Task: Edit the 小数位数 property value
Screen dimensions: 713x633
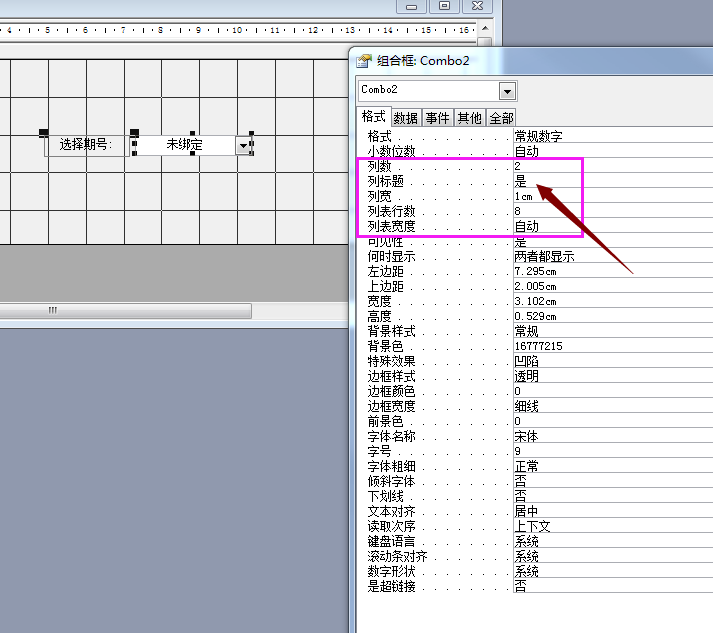Action: (613, 151)
